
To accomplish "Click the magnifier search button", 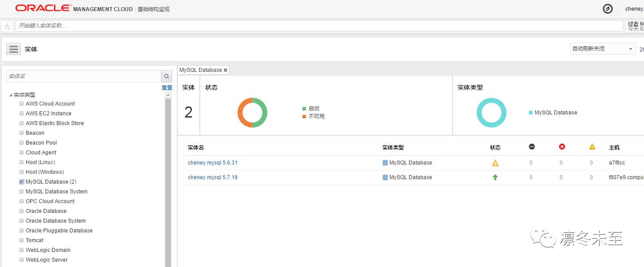I will tap(167, 76).
